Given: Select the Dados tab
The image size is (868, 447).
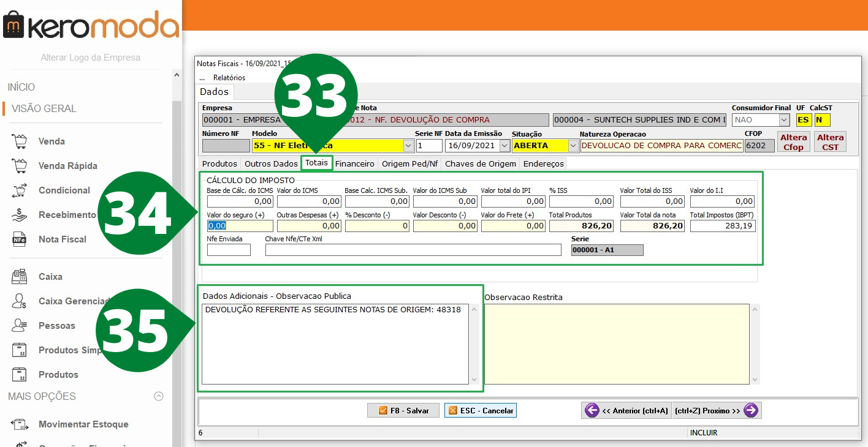Looking at the screenshot, I should click(x=215, y=92).
